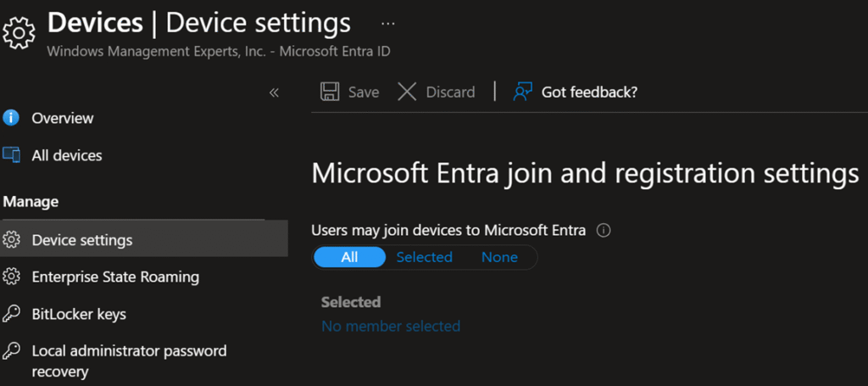Viewport: 868px width, 386px height.
Task: Open Device settings in the Manage menu
Action: [82, 240]
